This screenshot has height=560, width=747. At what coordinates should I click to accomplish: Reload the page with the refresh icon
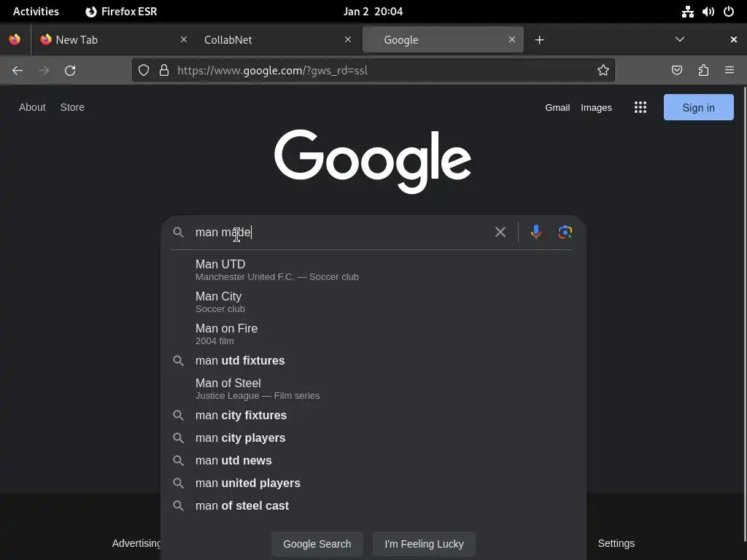click(70, 71)
